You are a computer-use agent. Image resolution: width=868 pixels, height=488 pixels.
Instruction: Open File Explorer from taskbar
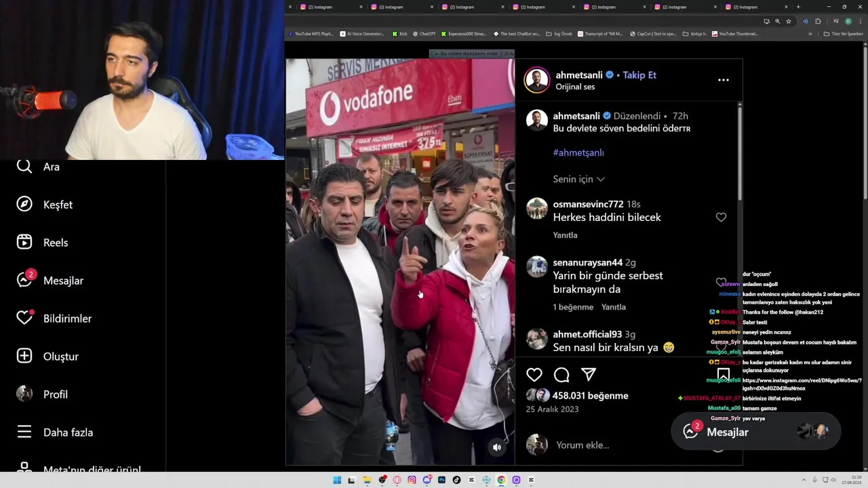(367, 480)
